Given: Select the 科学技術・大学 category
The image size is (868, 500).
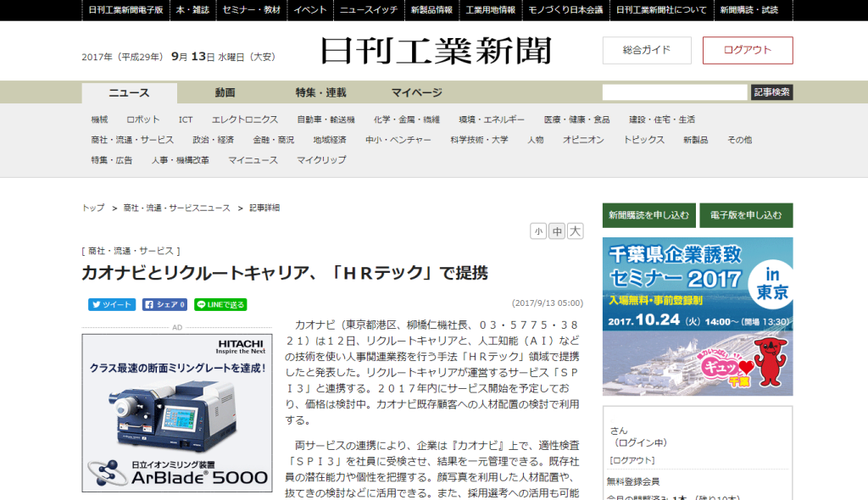Looking at the screenshot, I should [x=480, y=140].
